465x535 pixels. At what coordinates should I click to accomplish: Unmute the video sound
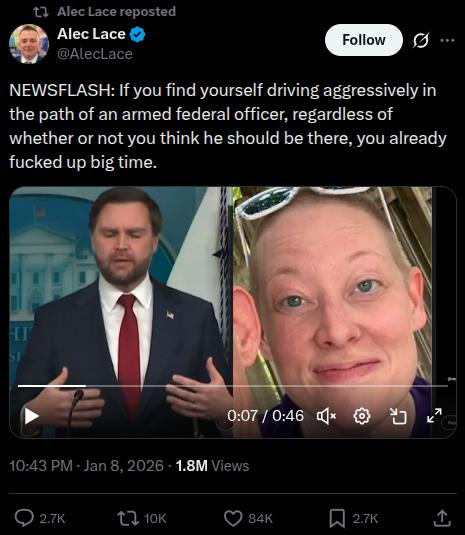[326, 416]
